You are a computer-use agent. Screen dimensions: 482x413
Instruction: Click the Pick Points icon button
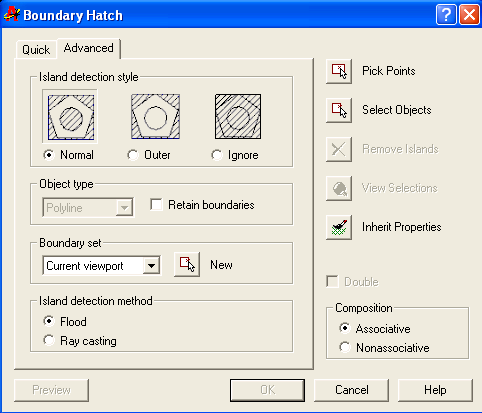click(x=339, y=71)
